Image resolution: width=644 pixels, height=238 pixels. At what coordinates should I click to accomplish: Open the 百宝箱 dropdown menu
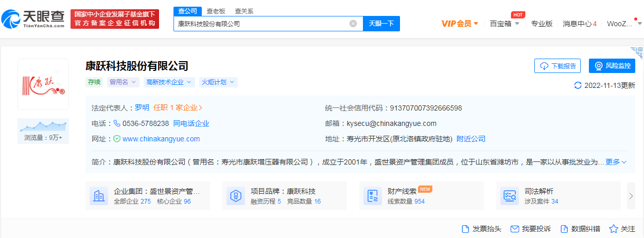[504, 24]
